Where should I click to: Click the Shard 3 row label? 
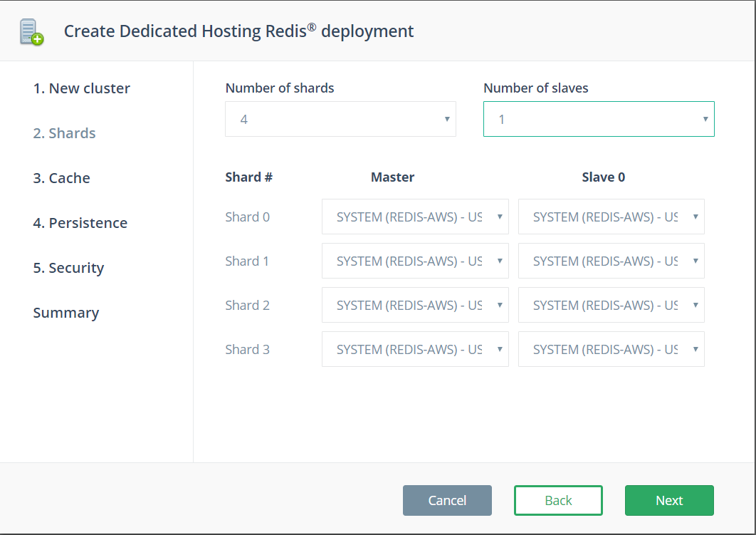coord(247,349)
